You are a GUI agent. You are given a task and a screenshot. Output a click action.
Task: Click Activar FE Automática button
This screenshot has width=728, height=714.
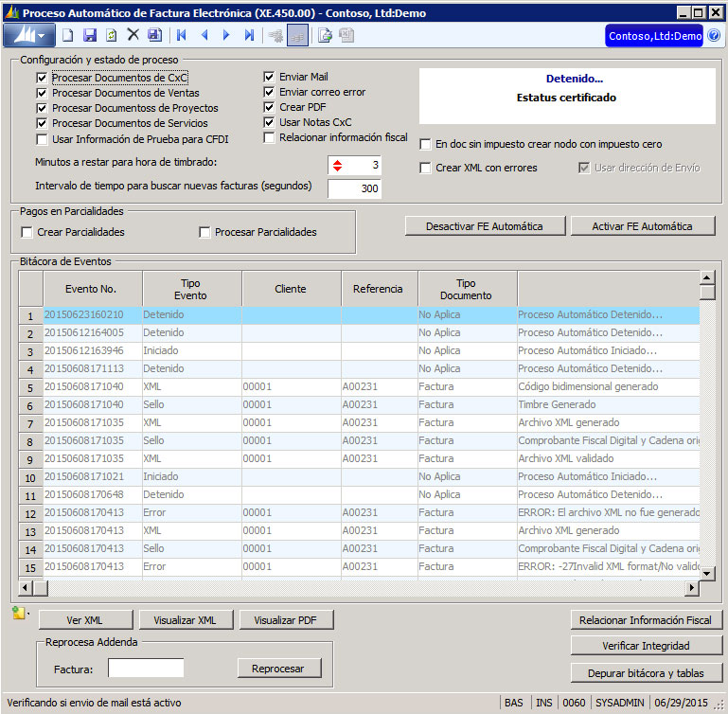[641, 226]
